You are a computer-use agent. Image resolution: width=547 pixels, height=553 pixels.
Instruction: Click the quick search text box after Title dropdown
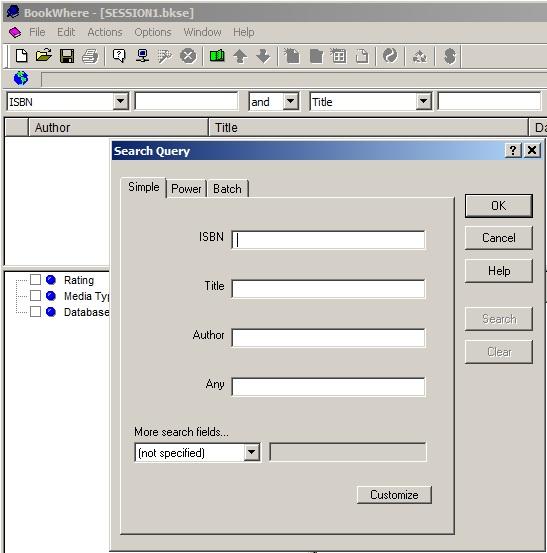[x=489, y=102]
